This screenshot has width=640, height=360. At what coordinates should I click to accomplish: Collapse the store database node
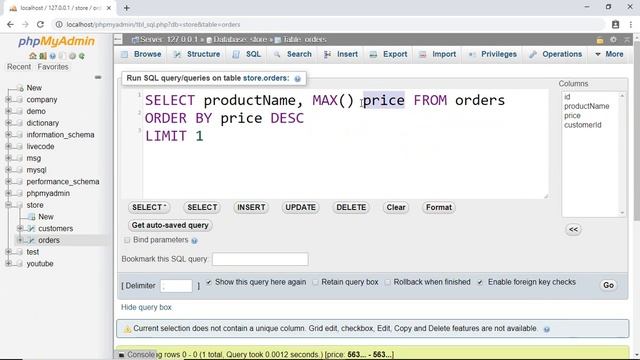coord(8,205)
